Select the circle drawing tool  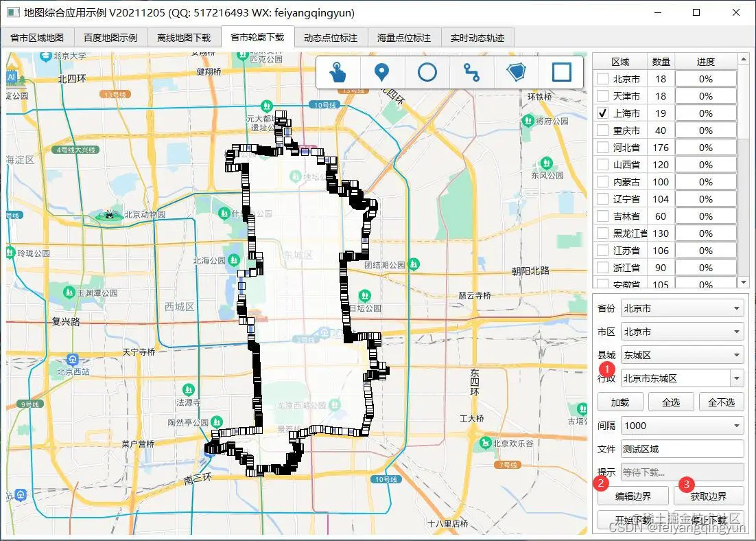pyautogui.click(x=427, y=72)
